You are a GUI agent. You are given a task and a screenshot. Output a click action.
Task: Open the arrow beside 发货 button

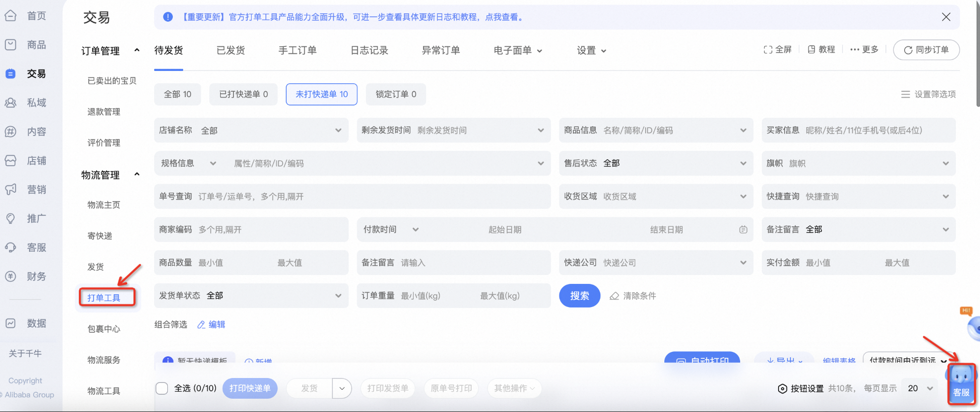pos(342,388)
